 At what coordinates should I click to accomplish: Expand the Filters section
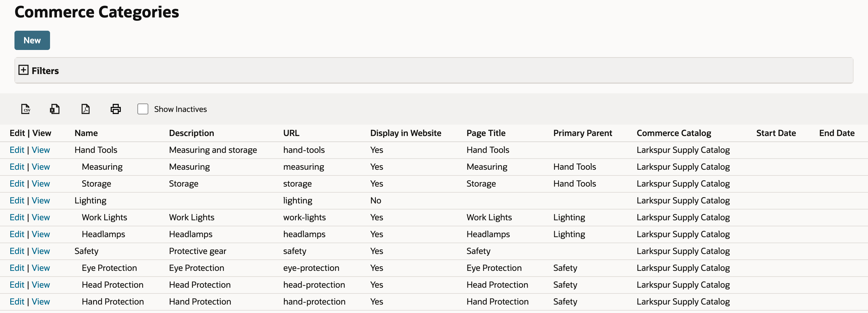23,70
